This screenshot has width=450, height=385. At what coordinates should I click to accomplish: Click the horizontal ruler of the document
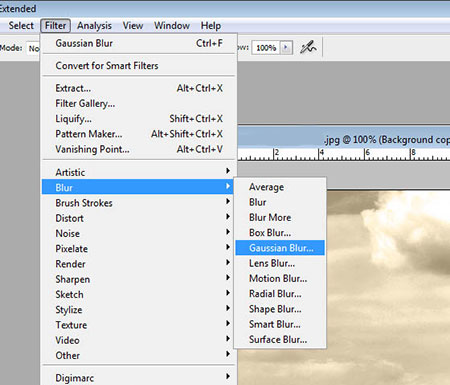(344, 154)
